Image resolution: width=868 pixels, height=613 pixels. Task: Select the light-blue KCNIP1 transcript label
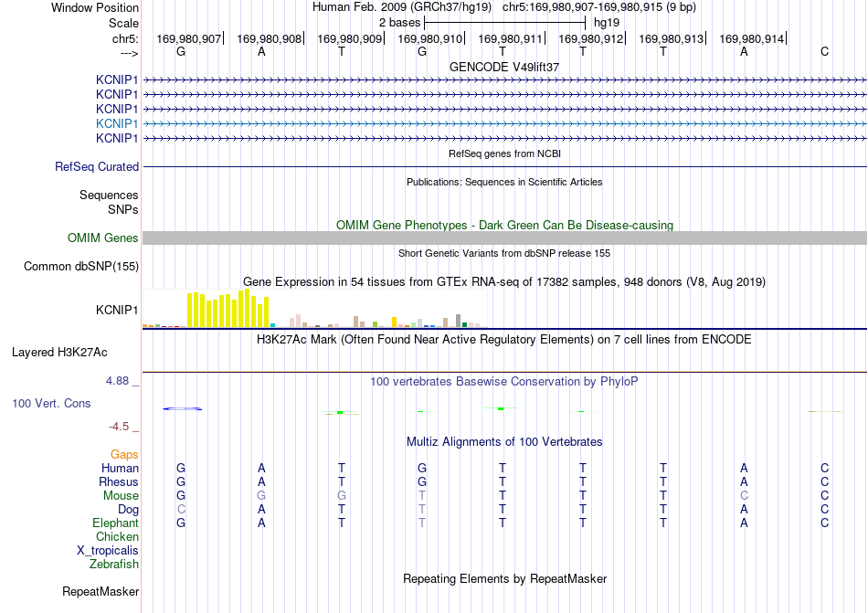117,123
